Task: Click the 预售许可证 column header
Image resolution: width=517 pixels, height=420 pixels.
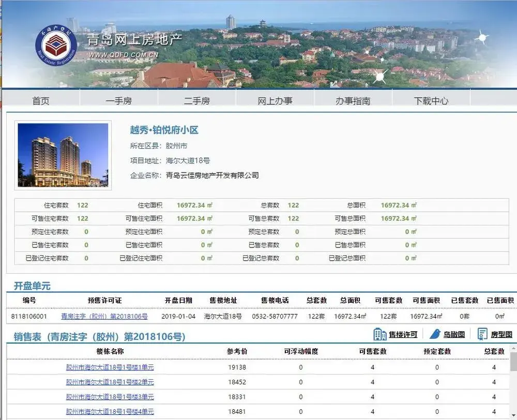Action: pos(104,301)
